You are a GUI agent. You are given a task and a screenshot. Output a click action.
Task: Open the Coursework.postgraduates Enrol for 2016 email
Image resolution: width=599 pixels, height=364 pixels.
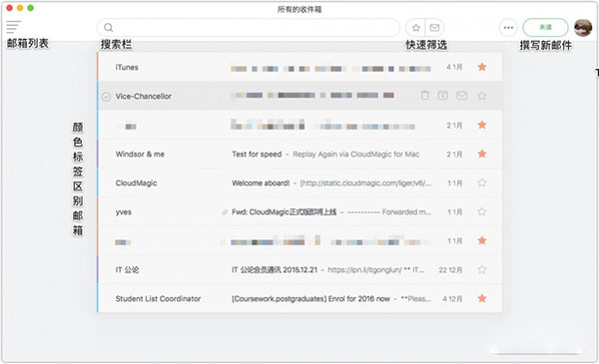pos(310,299)
